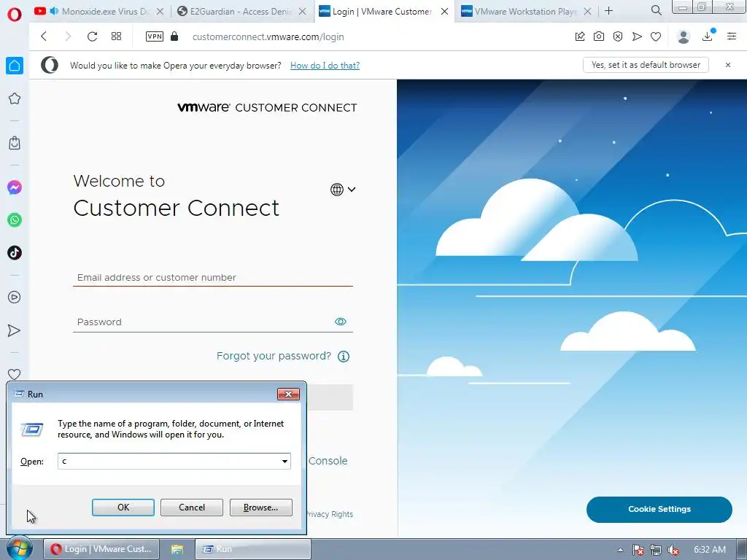Viewport: 747px width, 560px height.
Task: Open sidebar send arrow icon
Action: point(15,330)
